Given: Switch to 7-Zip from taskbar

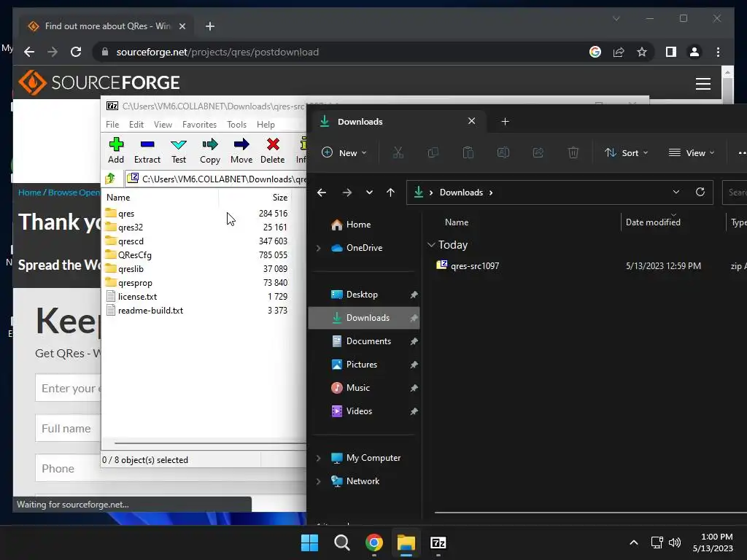Looking at the screenshot, I should 438,542.
